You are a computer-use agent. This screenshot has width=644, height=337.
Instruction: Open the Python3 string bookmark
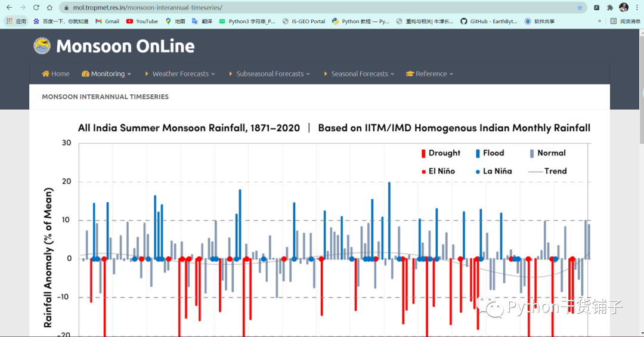tap(247, 21)
